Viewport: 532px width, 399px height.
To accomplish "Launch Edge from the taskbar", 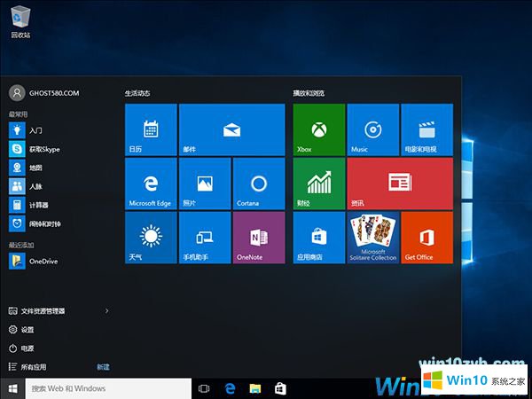I will click(230, 388).
